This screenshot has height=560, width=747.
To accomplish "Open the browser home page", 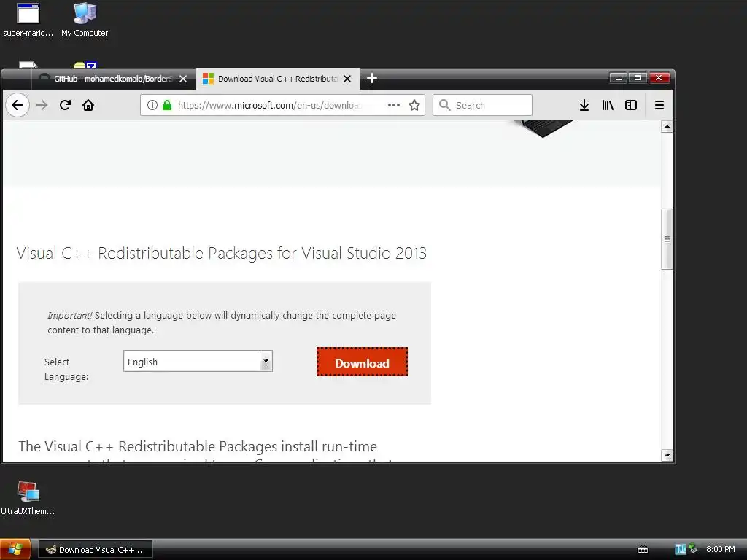I will click(x=88, y=105).
